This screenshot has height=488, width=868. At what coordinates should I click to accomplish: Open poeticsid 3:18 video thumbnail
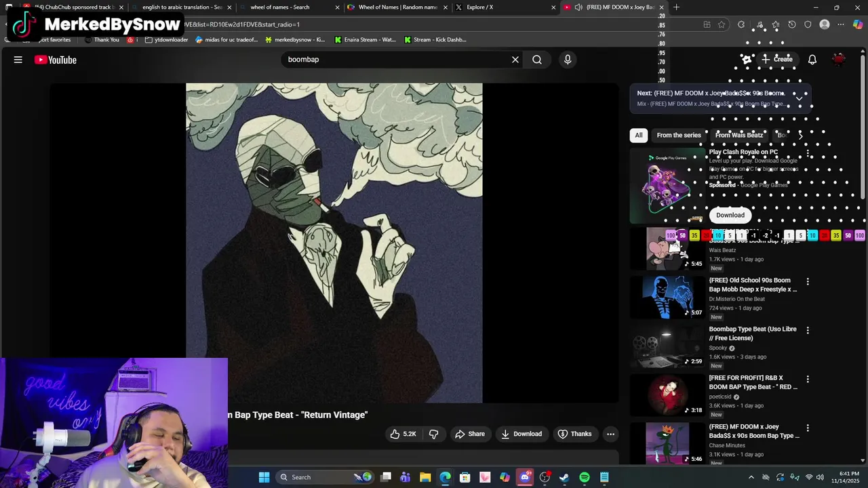click(667, 394)
